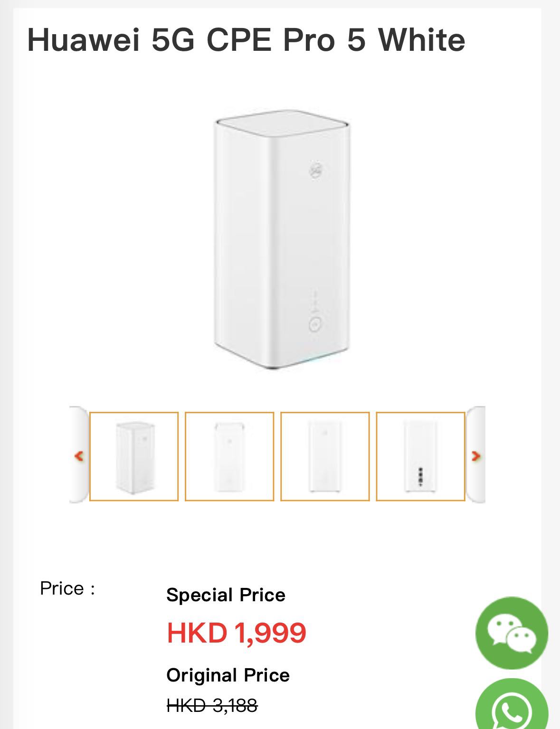The height and width of the screenshot is (729, 560).
Task: Click the previous-image red arrow
Action: coord(79,456)
